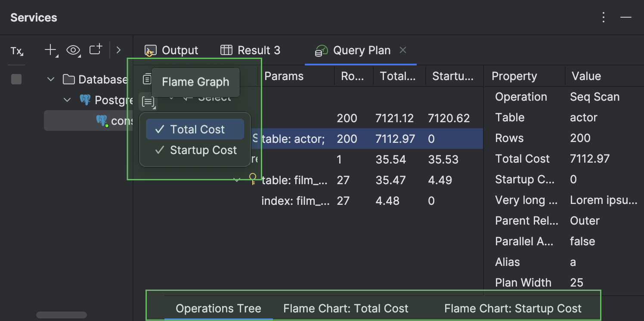The image size is (644, 321).
Task: Expand the hidden toolbar items chevron
Action: coord(118,50)
